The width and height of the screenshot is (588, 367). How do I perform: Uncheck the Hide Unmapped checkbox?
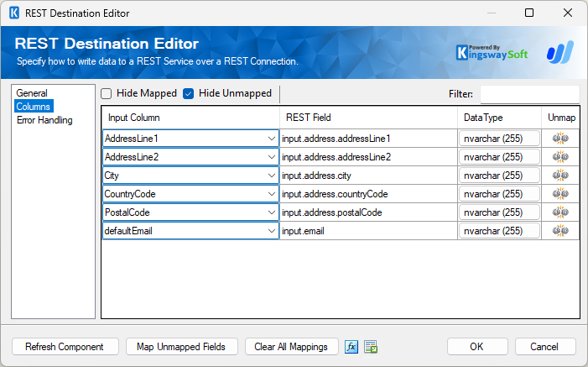pos(188,93)
